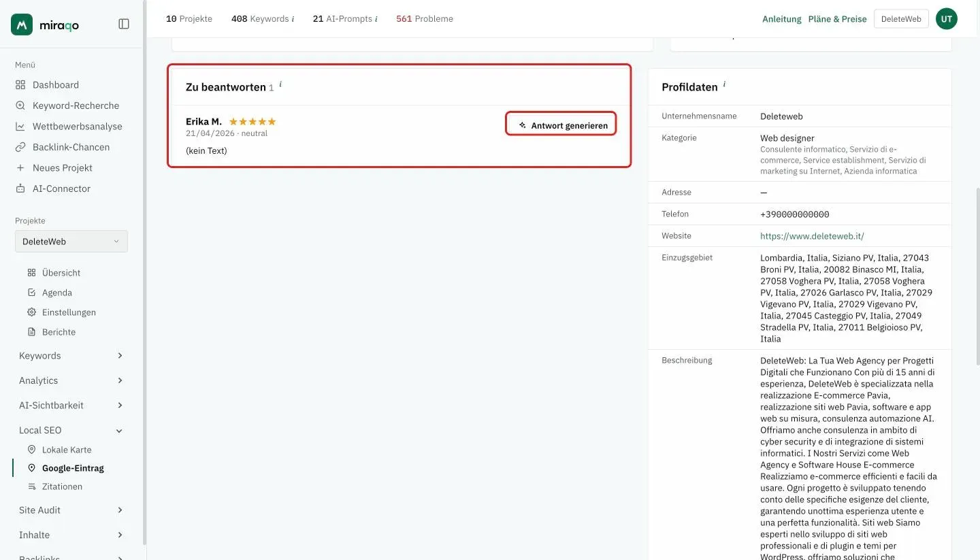
Task: Click the Berichte document icon
Action: click(31, 332)
